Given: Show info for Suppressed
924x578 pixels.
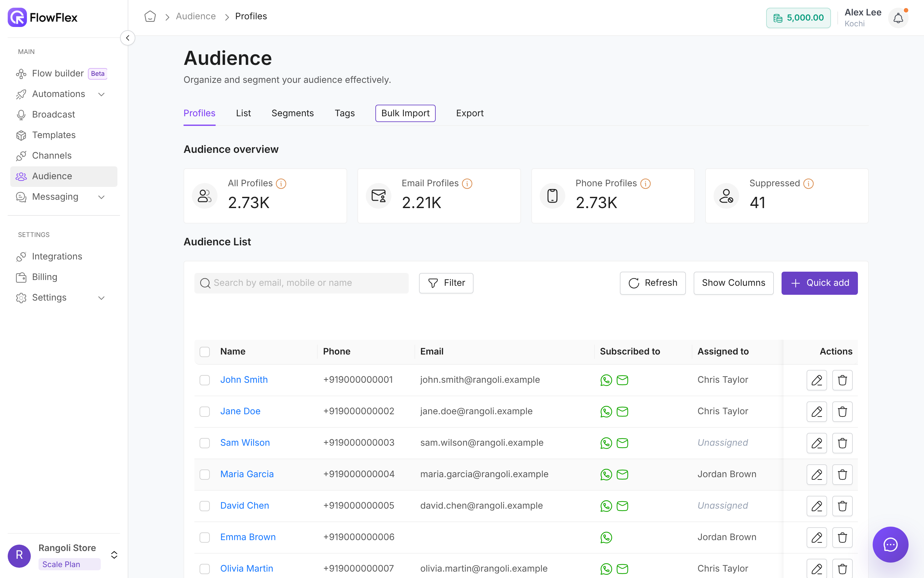Looking at the screenshot, I should (808, 184).
